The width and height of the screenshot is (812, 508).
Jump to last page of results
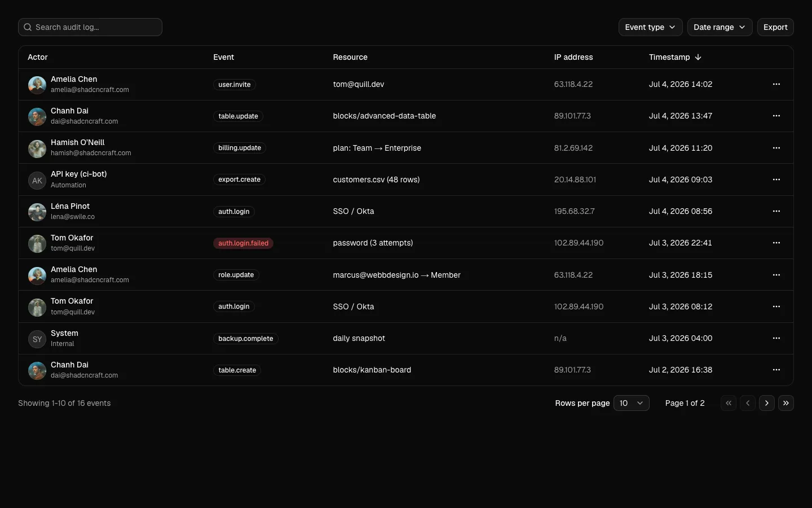[786, 403]
